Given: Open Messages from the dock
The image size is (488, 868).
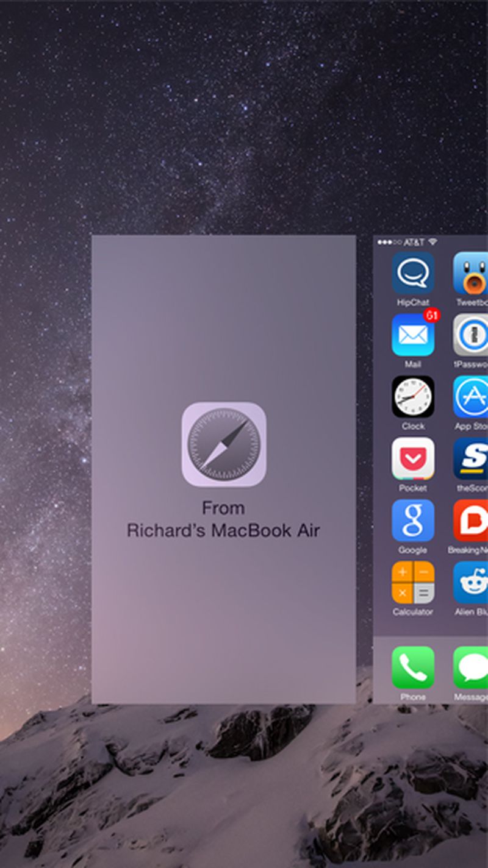Looking at the screenshot, I should (x=471, y=668).
